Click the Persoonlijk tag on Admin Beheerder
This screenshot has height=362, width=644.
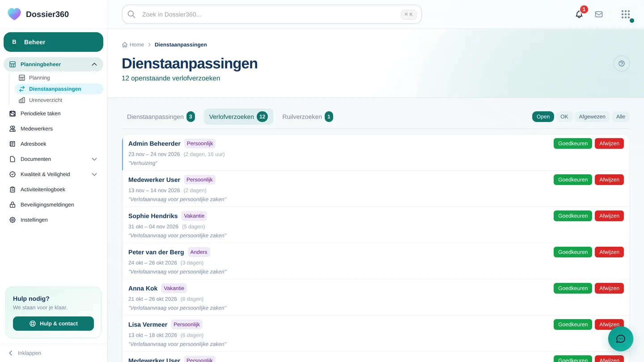pos(200,143)
